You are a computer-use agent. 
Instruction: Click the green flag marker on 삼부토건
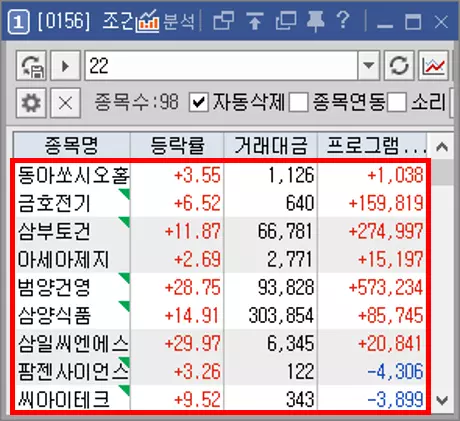click(x=125, y=222)
